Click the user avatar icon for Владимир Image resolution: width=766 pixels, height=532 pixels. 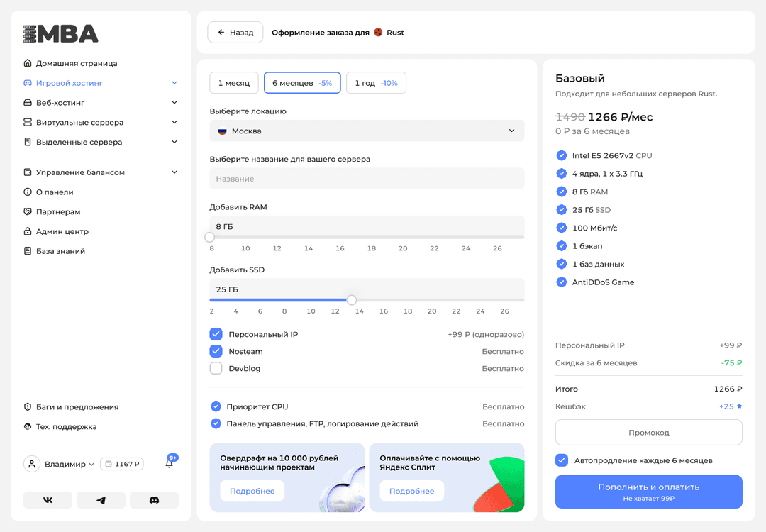click(32, 464)
